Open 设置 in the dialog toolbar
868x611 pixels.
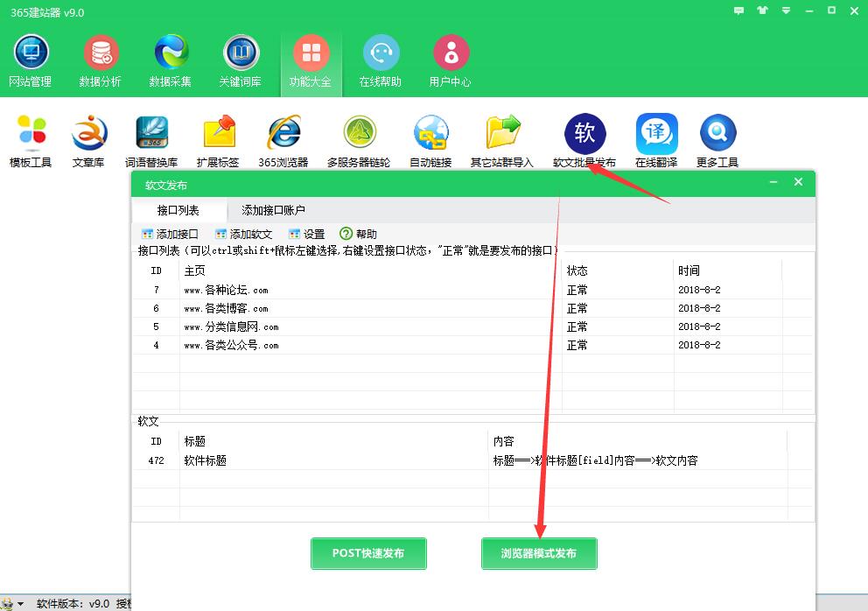306,235
